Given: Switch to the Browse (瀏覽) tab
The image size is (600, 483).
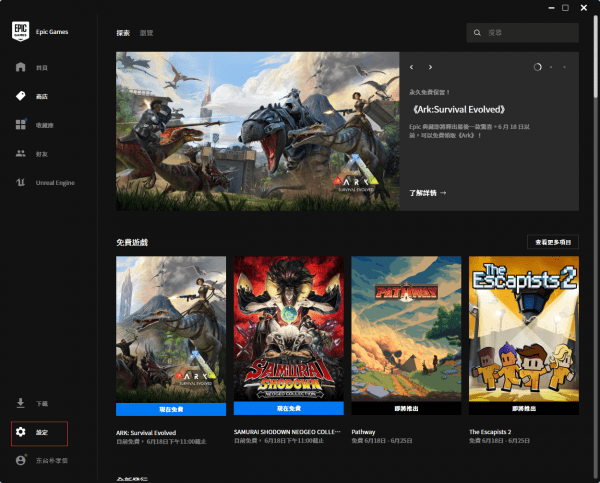Looking at the screenshot, I should point(147,33).
